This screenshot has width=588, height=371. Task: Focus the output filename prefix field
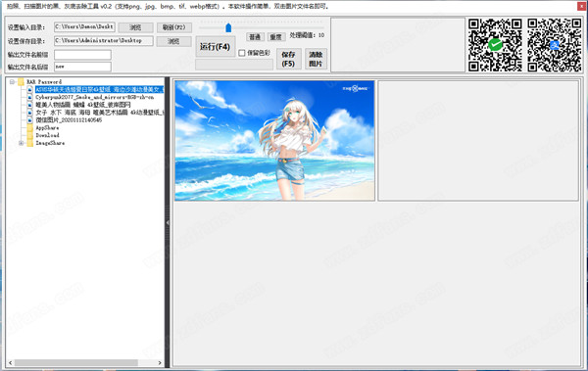82,55
